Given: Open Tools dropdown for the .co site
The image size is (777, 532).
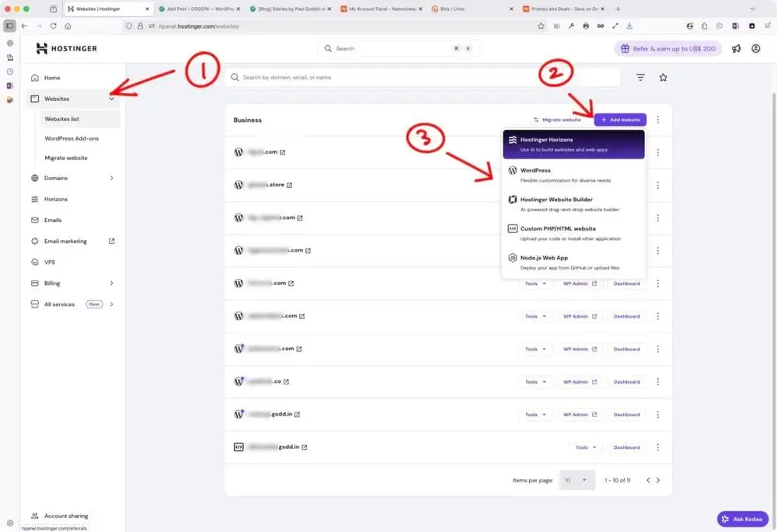Looking at the screenshot, I should click(x=535, y=382).
